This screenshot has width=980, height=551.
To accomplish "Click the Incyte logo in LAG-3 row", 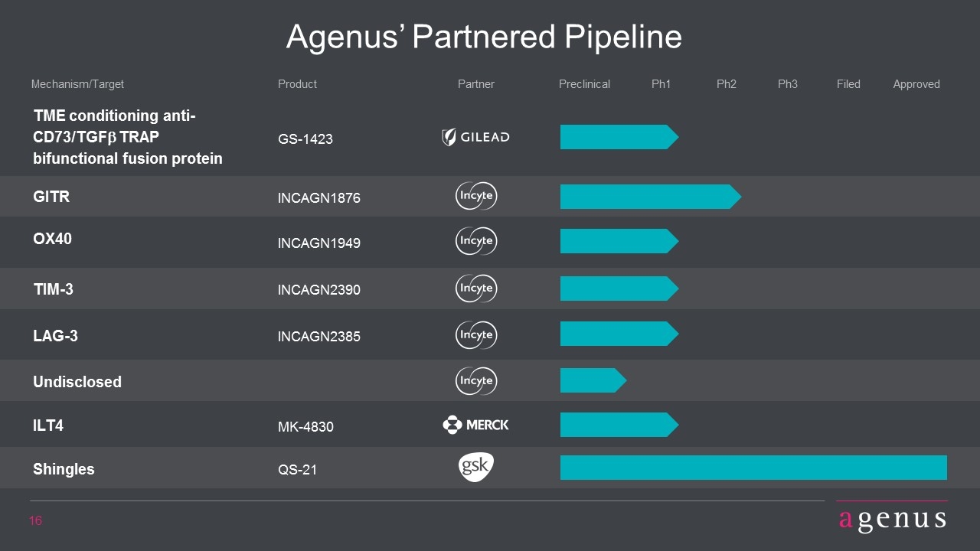I will pos(476,335).
